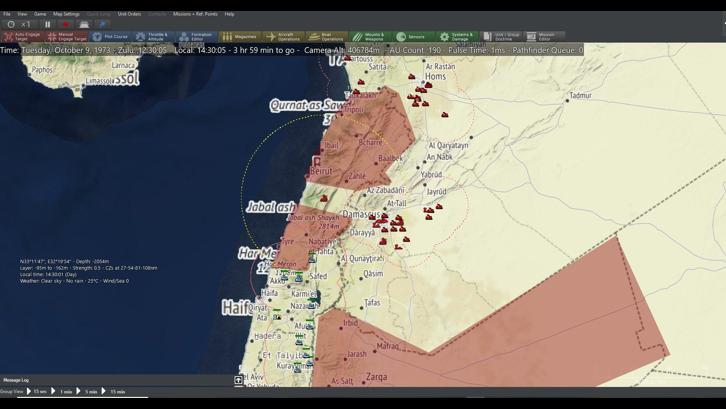
Task: Run simulation for 15 min
Action: [x=113, y=392]
